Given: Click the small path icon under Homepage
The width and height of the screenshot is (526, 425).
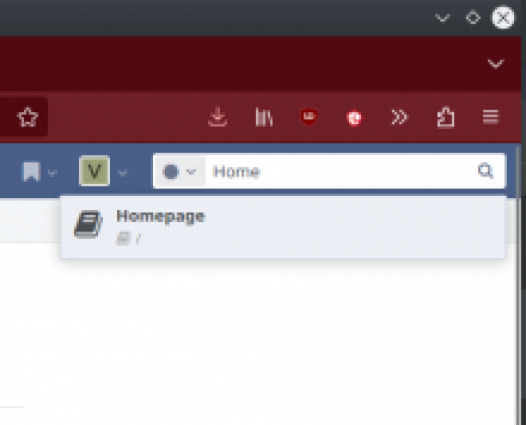Looking at the screenshot, I should (x=123, y=238).
